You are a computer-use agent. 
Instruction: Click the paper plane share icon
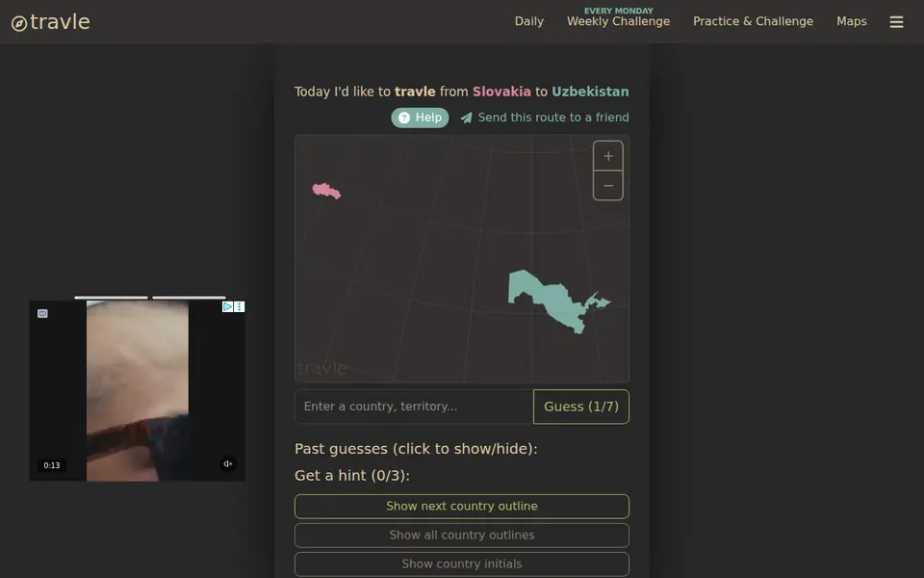(466, 118)
